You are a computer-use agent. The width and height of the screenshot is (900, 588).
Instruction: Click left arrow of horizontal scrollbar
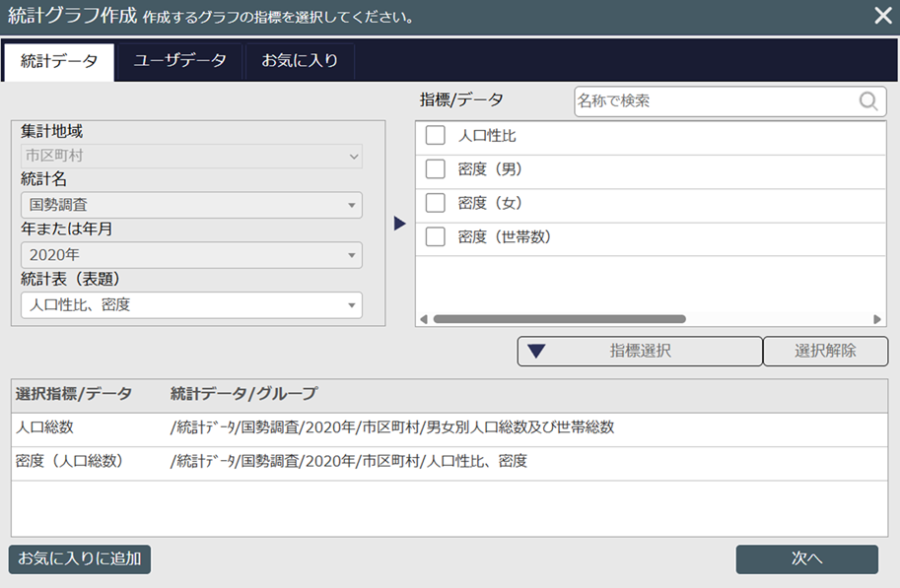click(424, 319)
